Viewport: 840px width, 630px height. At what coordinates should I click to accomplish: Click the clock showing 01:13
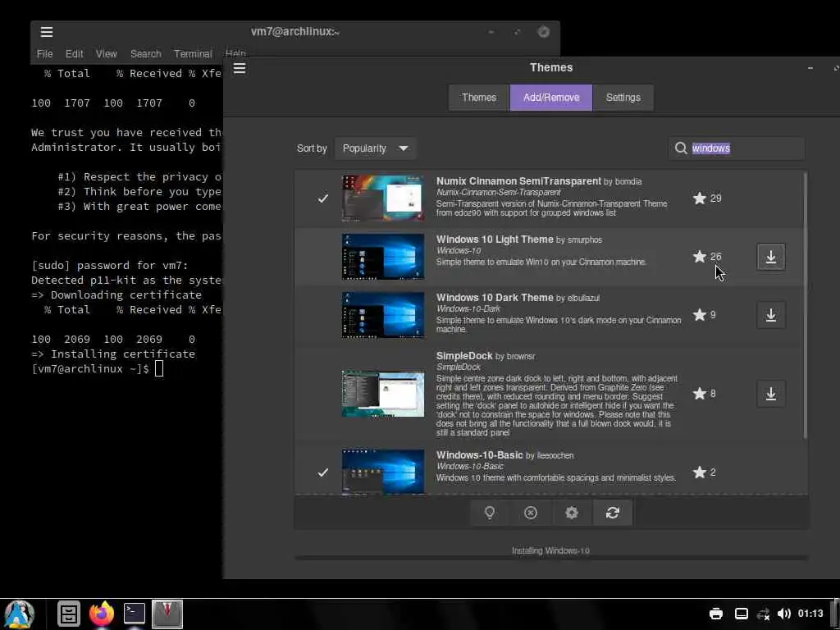pyautogui.click(x=810, y=614)
